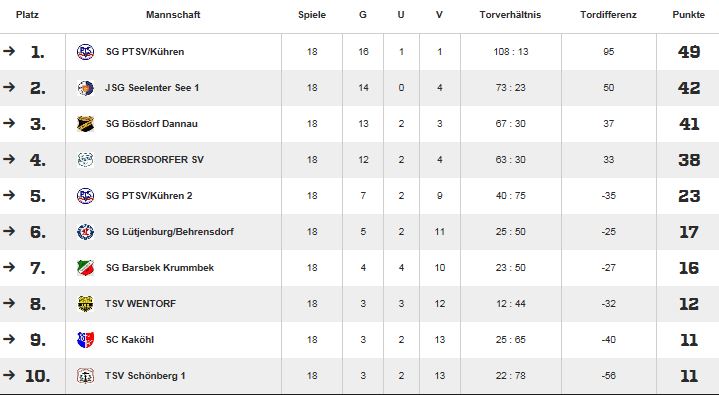Click the DOBERSDORFER SV club logo

pos(86,160)
